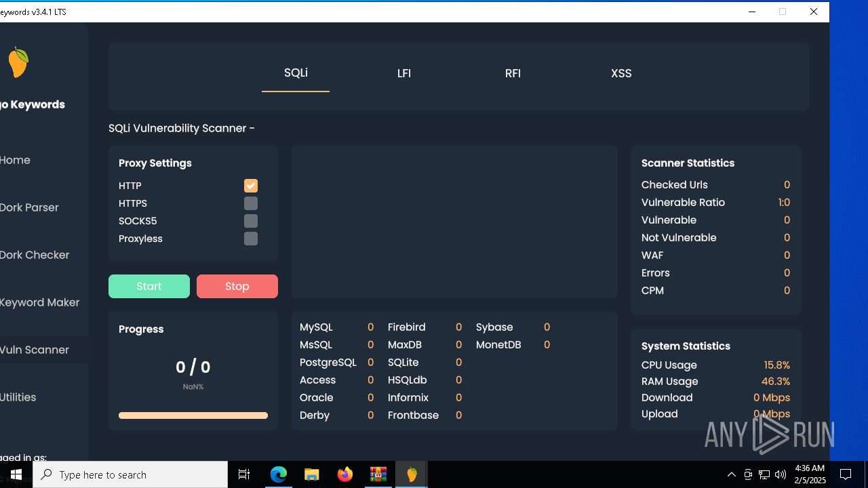The image size is (868, 488).
Task: Uncheck the HTTP proxy checkbox
Action: 251,186
